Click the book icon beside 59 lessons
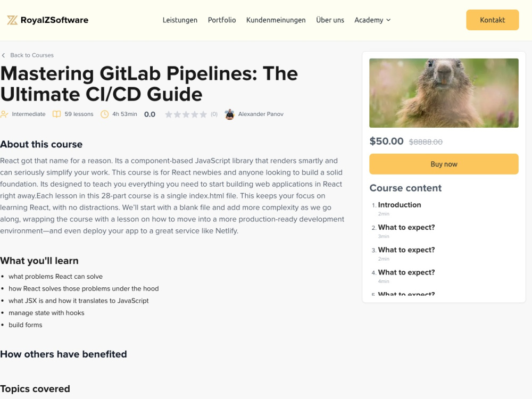Image resolution: width=532 pixels, height=399 pixels. pyautogui.click(x=57, y=114)
